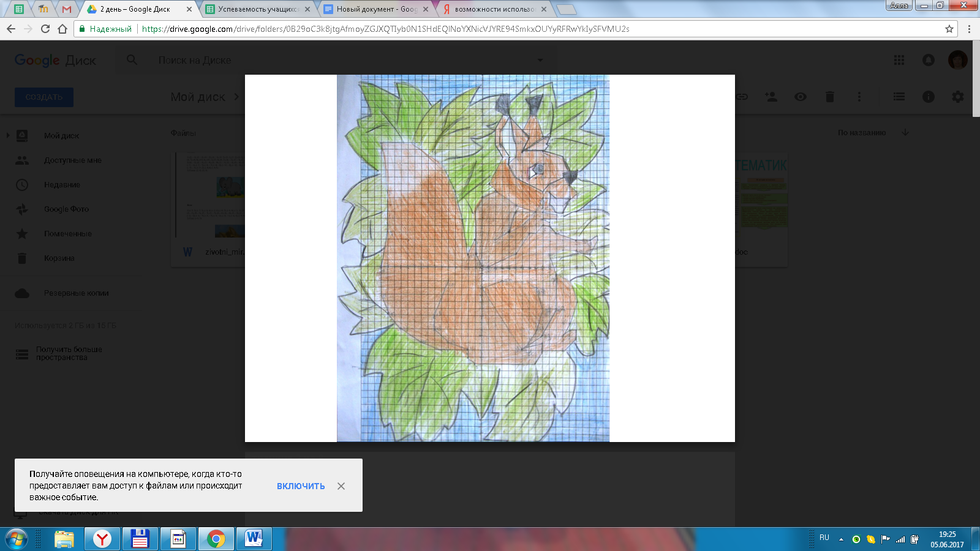Click the СОЗДАТЬ button
The image size is (980, 551).
click(x=44, y=97)
